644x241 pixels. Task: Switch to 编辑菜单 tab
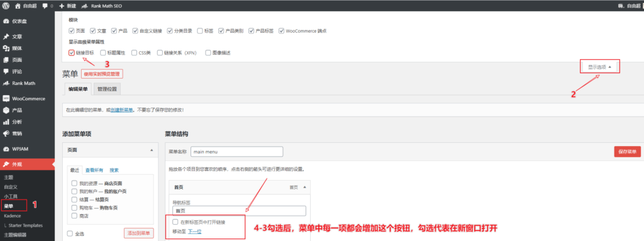(77, 89)
